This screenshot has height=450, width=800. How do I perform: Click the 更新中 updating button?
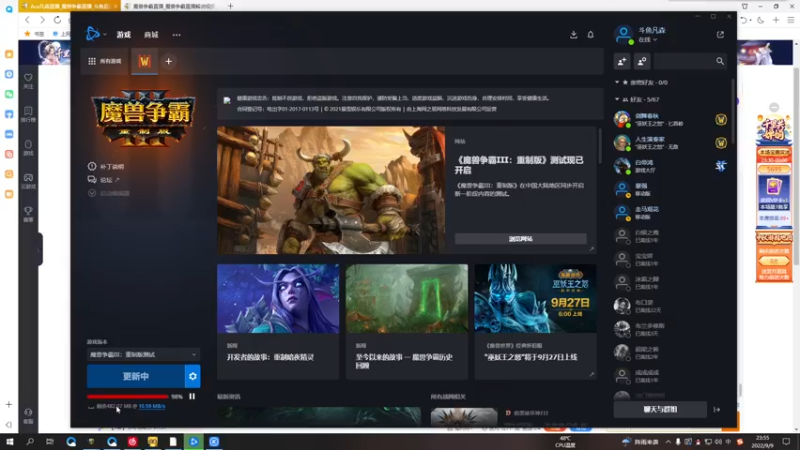[x=136, y=377]
